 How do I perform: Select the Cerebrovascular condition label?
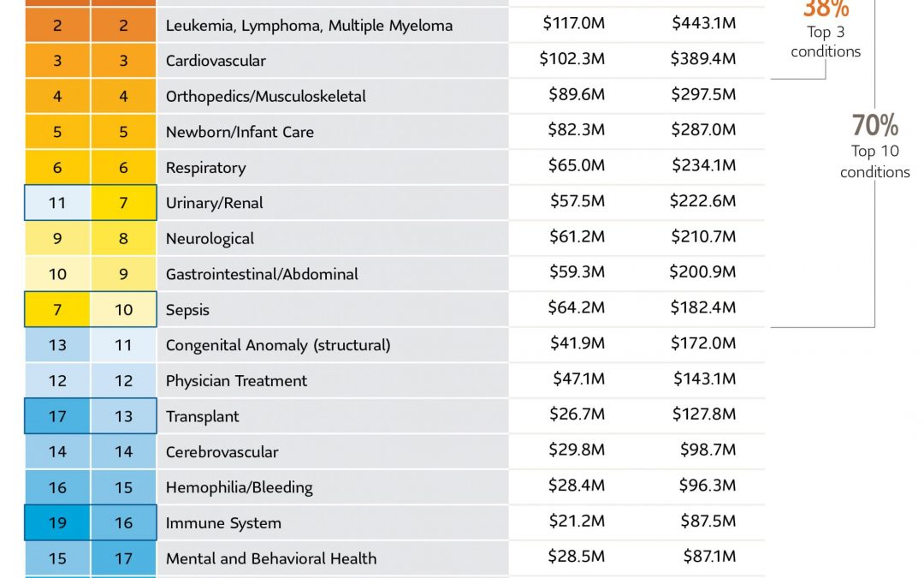[222, 452]
